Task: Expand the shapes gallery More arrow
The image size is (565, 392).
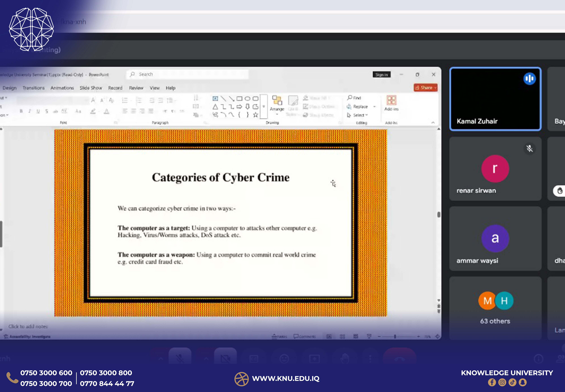Action: 264,106
